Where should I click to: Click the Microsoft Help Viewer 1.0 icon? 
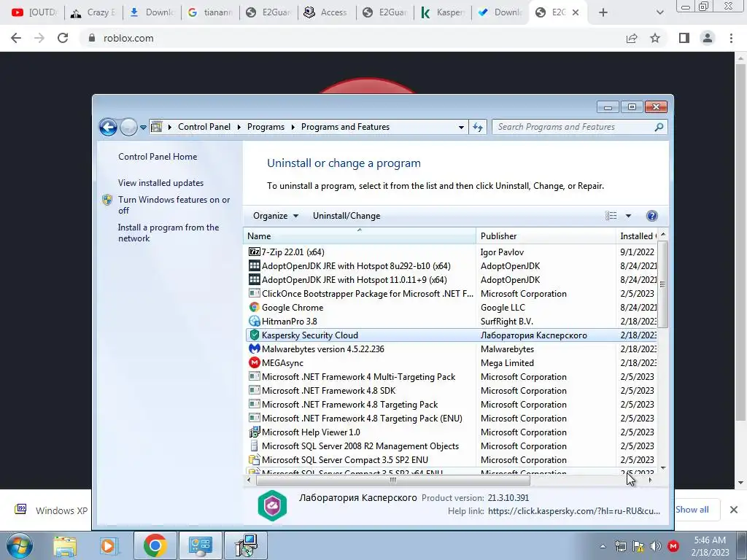click(x=255, y=432)
